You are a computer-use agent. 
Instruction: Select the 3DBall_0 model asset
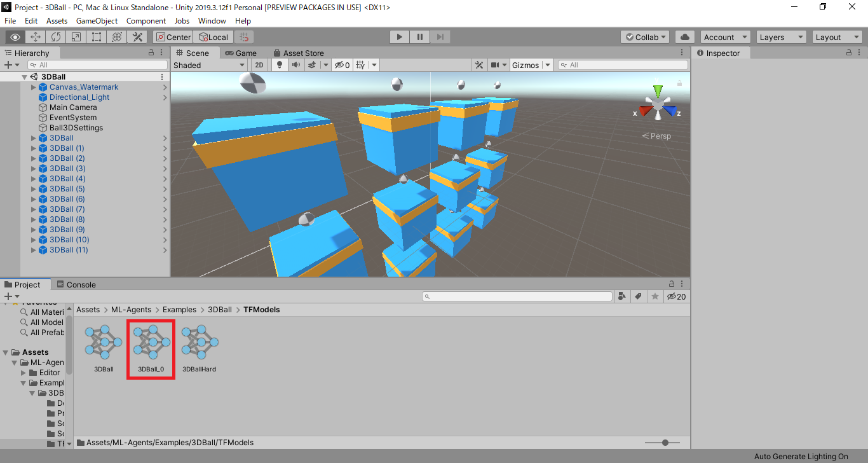[151, 349]
